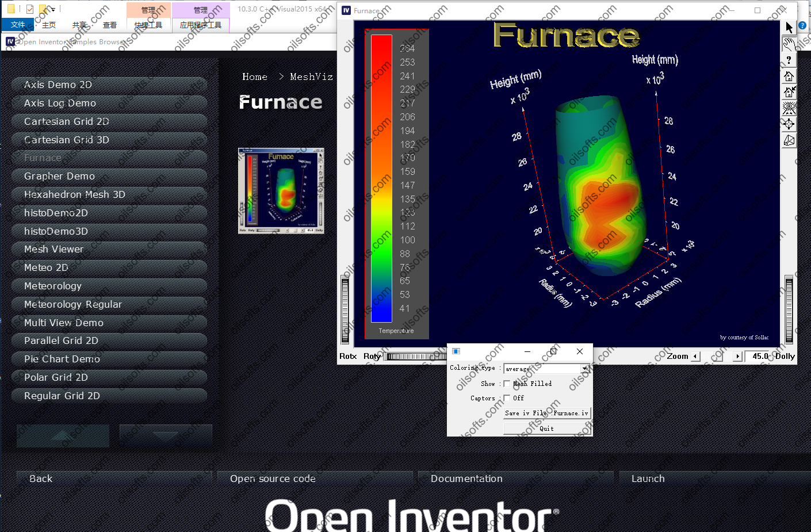Switch to the 主页 ribbon tab
Viewport: 811px width, 532px height.
click(x=49, y=25)
